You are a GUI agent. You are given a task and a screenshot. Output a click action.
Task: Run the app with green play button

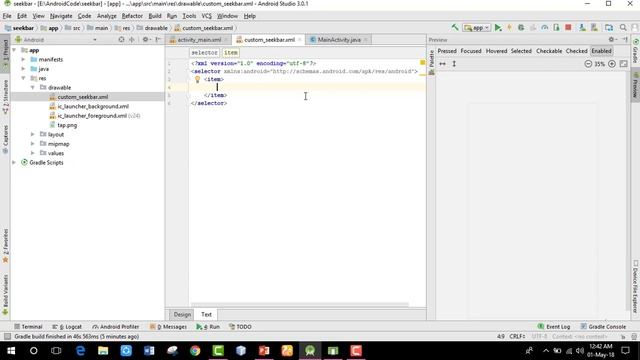[498, 28]
